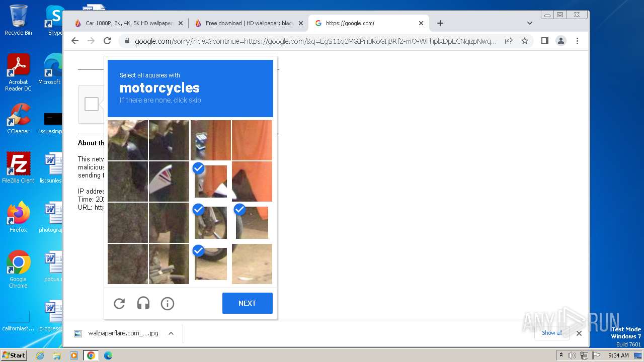644x362 pixels.
Task: Select the top-right orange cloth tile
Action: (252, 140)
